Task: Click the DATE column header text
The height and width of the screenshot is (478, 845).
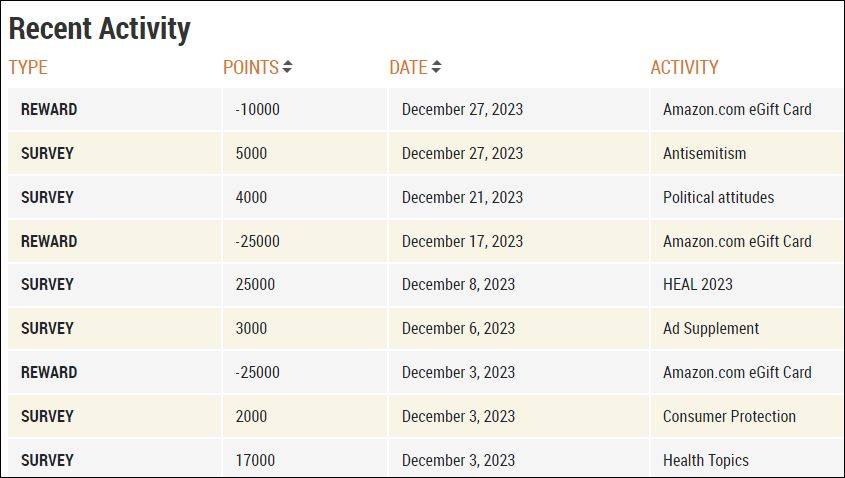Action: click(x=408, y=68)
